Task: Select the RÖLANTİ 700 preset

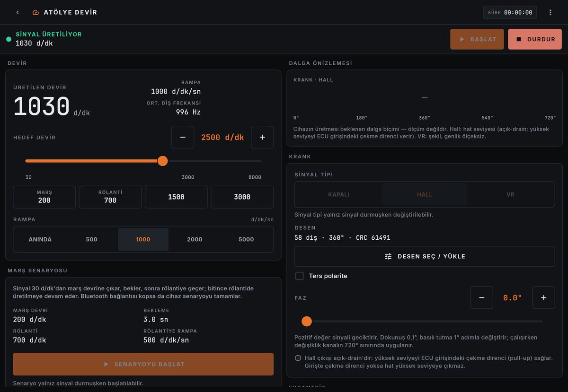Action: (x=110, y=197)
